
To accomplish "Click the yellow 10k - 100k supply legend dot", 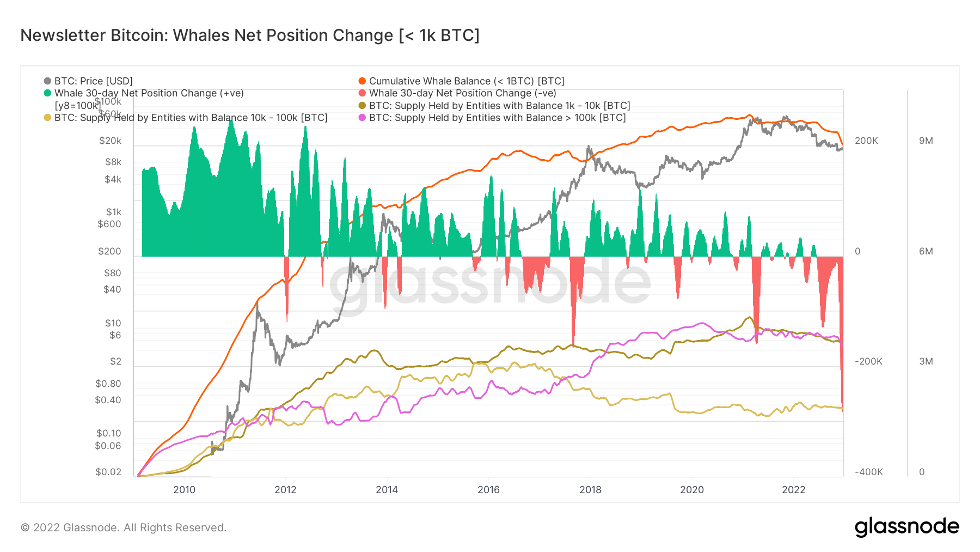I will tap(47, 118).
